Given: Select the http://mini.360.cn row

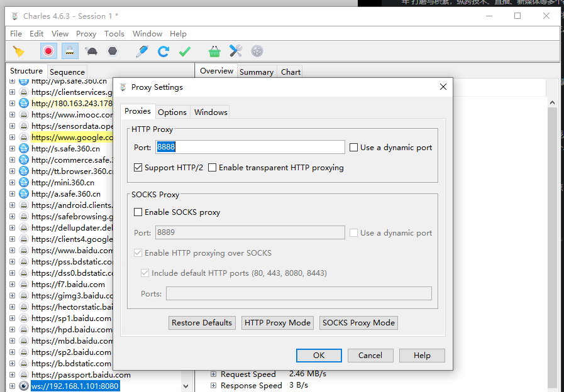Looking at the screenshot, I should tap(63, 183).
